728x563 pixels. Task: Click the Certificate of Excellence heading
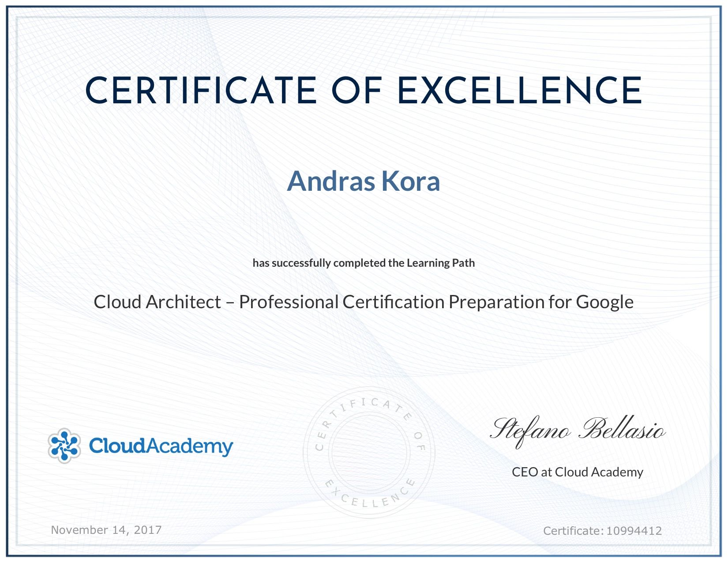click(x=364, y=91)
